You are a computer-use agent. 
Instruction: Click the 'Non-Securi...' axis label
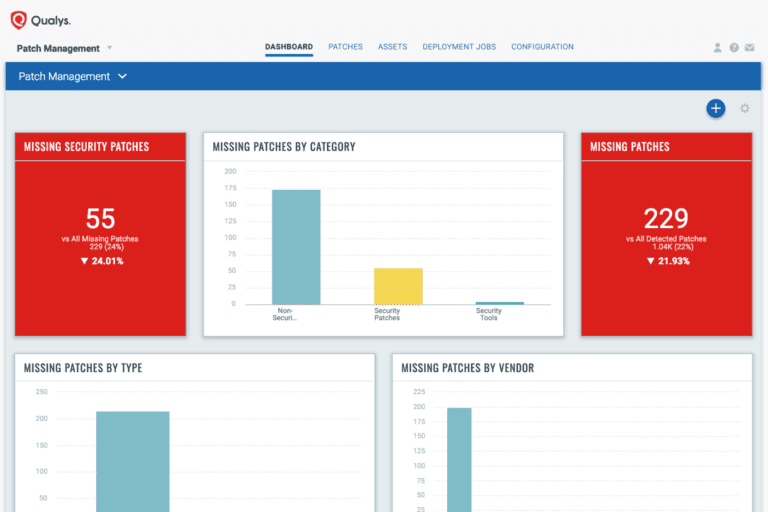click(285, 314)
